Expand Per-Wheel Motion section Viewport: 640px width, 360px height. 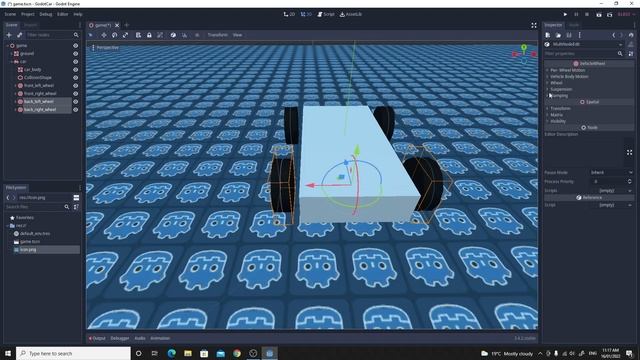point(589,70)
